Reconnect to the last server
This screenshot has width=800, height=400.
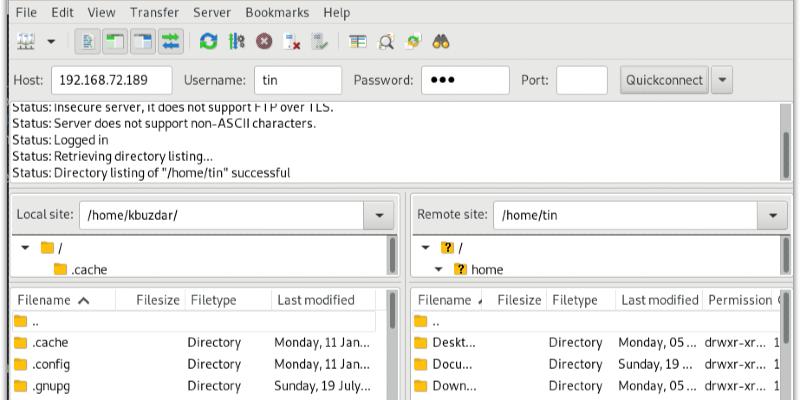[320, 42]
